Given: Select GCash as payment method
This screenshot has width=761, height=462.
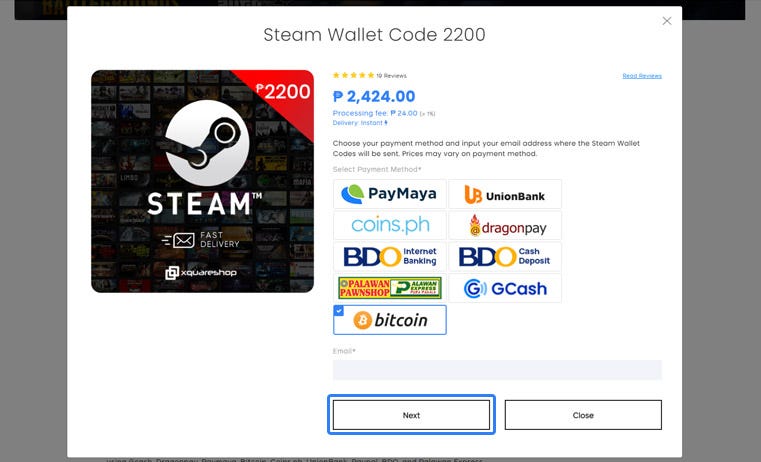Looking at the screenshot, I should point(505,288).
